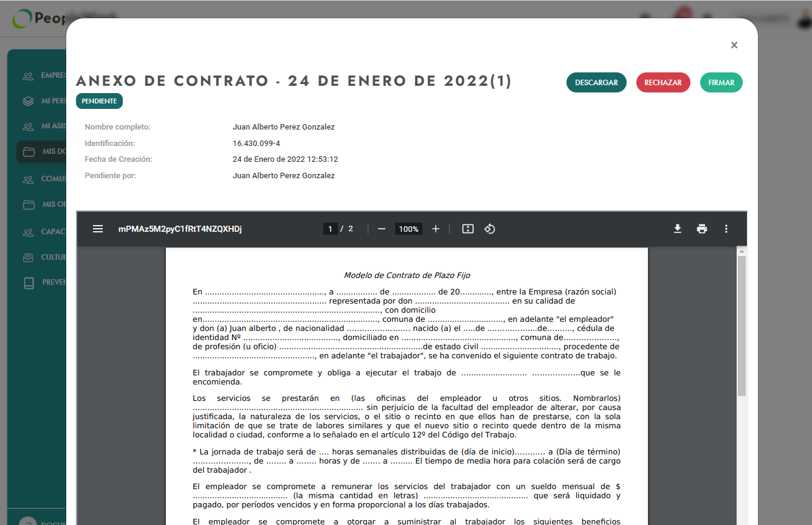
Task: Click the 'Pendiente por:' label
Action: 110,176
